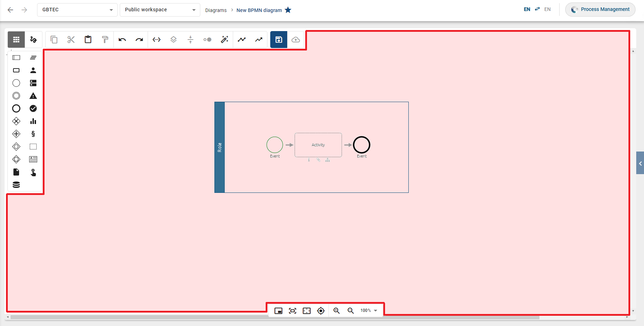Viewport: 644px width, 326px height.
Task: Pick the server application symbol in palette
Action: pyautogui.click(x=33, y=83)
